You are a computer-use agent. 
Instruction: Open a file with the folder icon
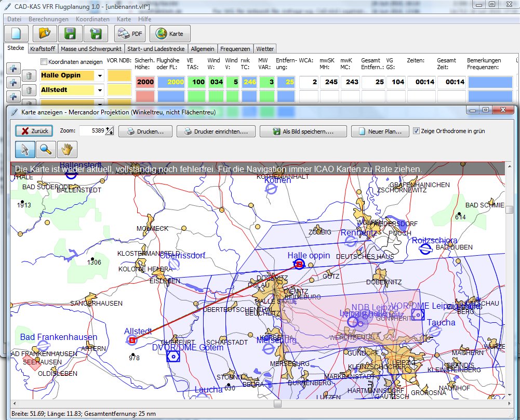click(x=45, y=33)
